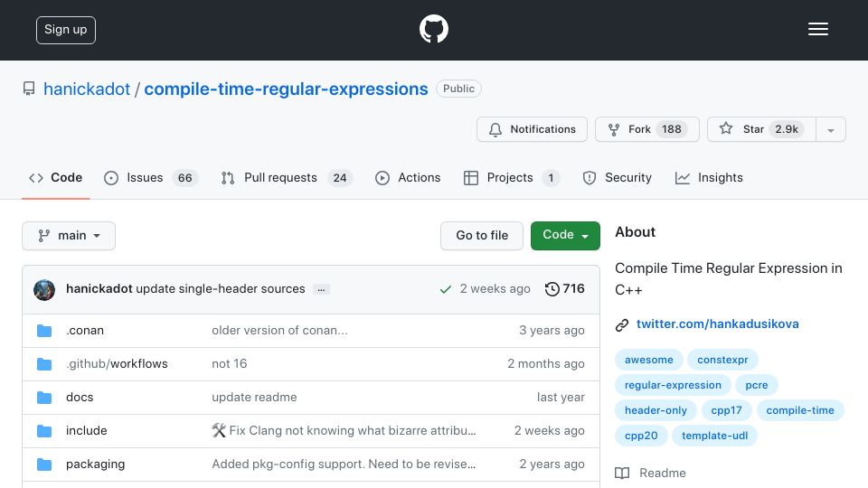
Task: Switch to the Pull requests tab
Action: (287, 178)
